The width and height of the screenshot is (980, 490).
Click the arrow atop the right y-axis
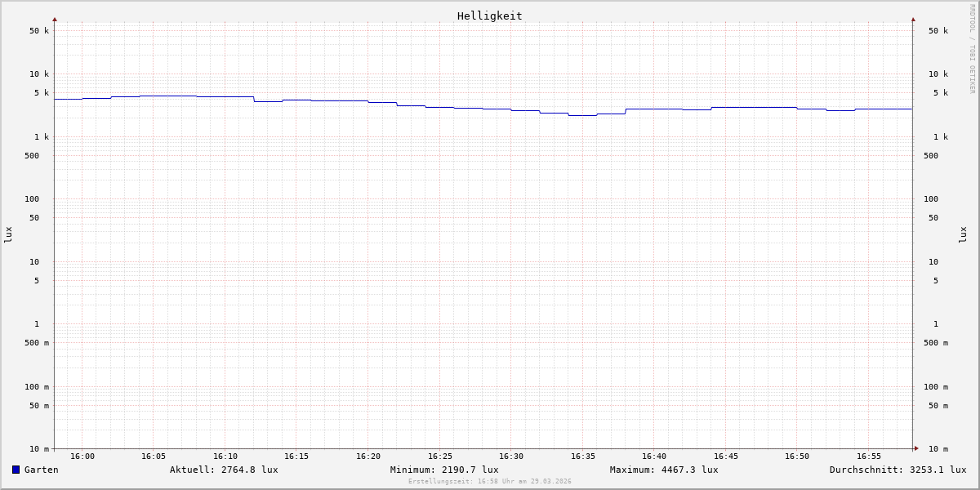click(x=913, y=19)
